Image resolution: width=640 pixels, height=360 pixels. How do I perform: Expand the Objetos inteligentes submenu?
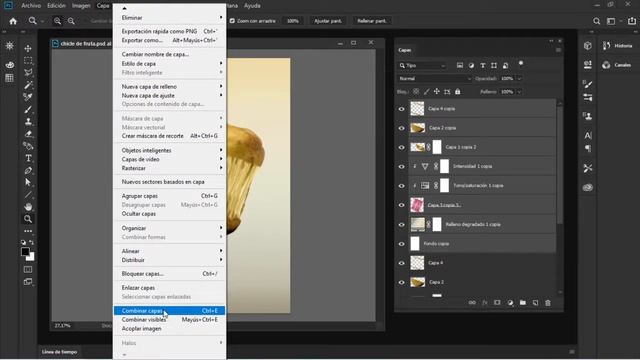pyautogui.click(x=169, y=150)
